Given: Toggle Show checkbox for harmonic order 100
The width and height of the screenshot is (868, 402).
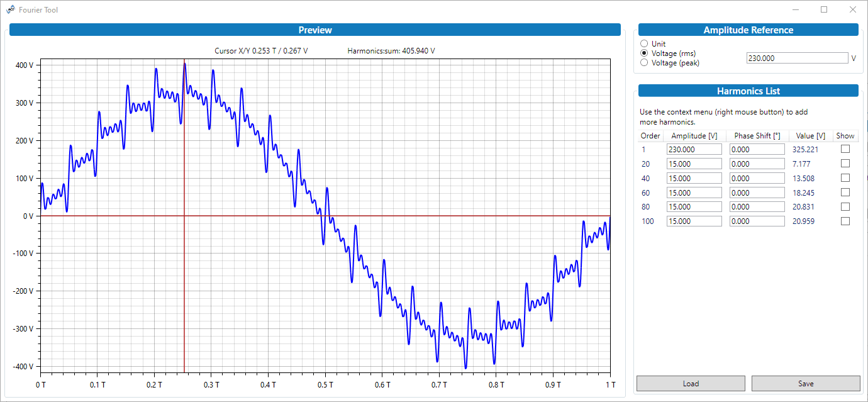Looking at the screenshot, I should (x=845, y=221).
